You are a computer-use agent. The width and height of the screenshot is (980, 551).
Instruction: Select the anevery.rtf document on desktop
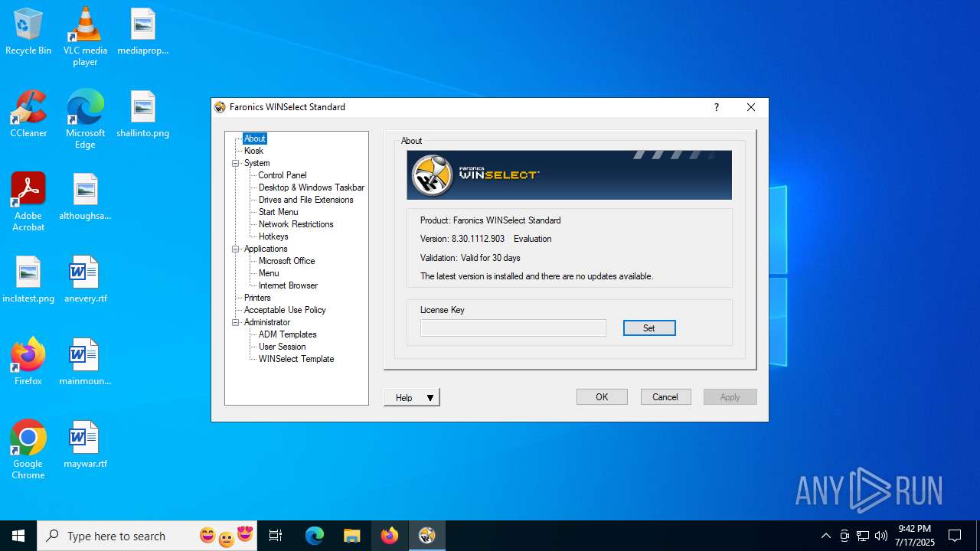point(85,280)
